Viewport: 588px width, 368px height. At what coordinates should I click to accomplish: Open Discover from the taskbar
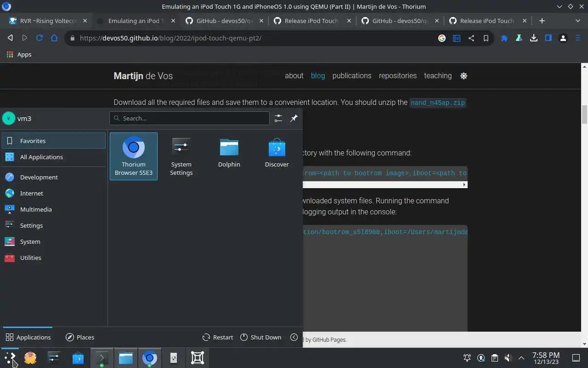click(x=78, y=358)
